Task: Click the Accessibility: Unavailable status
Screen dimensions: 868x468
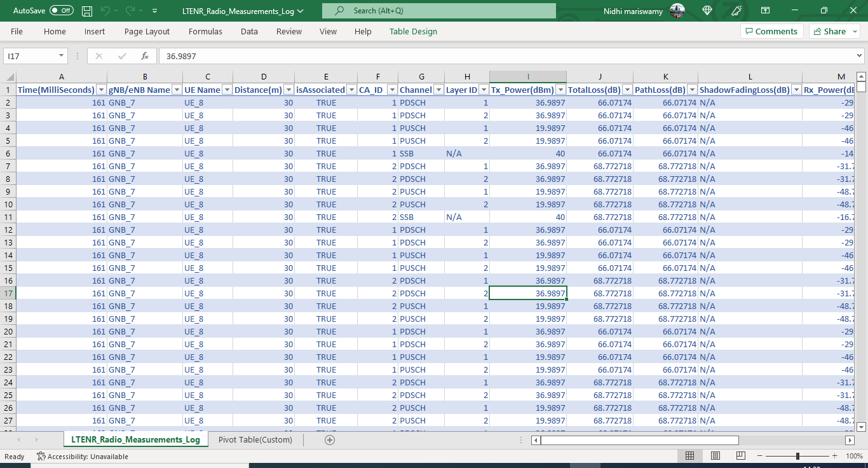Action: pyautogui.click(x=83, y=457)
